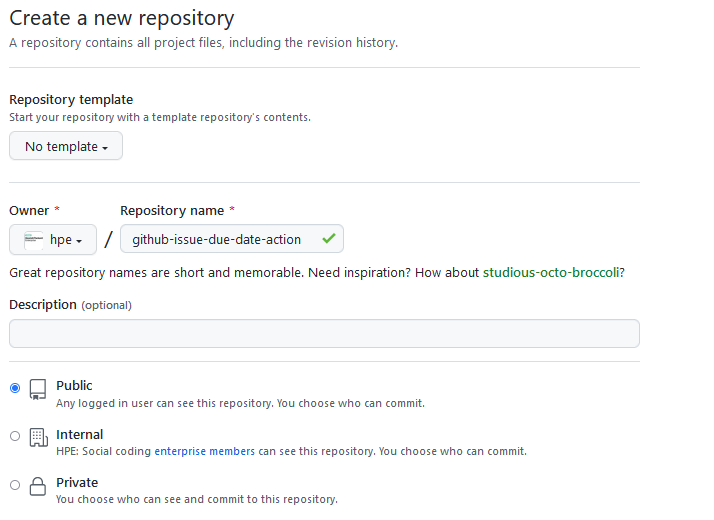
Task: Open the hpe owner dropdown
Action: [53, 240]
